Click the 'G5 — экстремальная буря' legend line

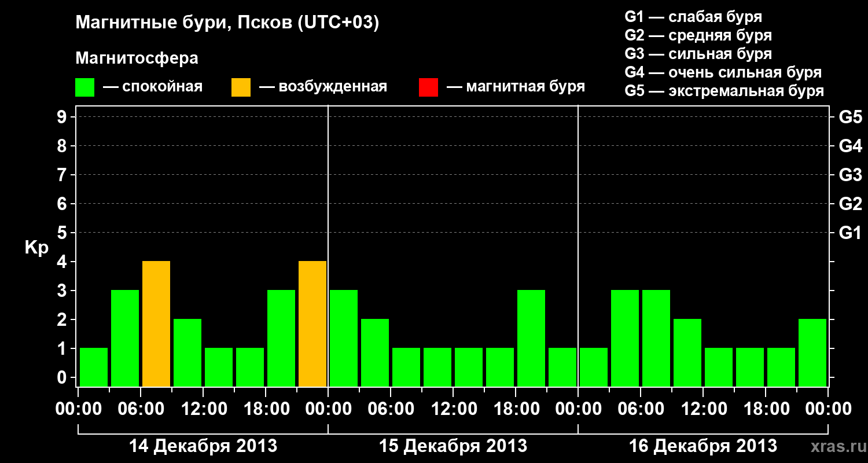(724, 91)
